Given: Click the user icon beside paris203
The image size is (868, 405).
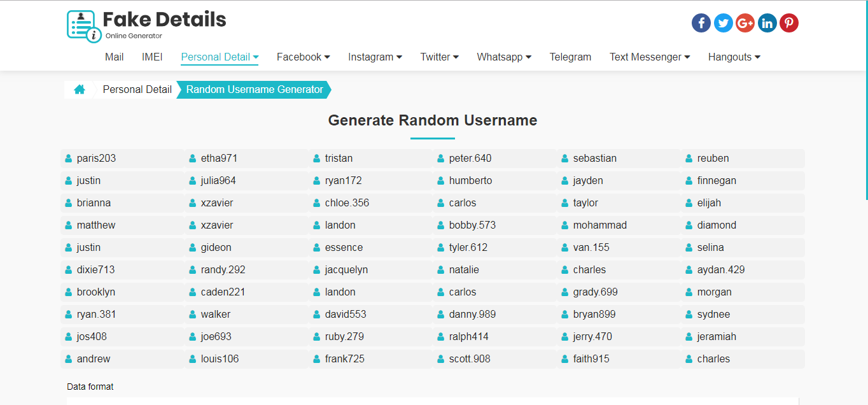Looking at the screenshot, I should point(67,158).
